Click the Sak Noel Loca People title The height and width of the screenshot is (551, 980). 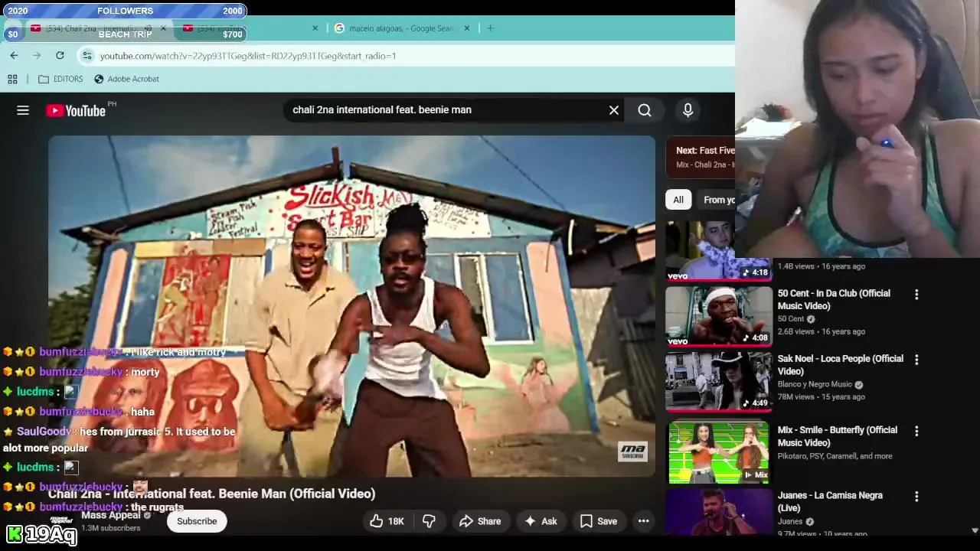click(841, 364)
